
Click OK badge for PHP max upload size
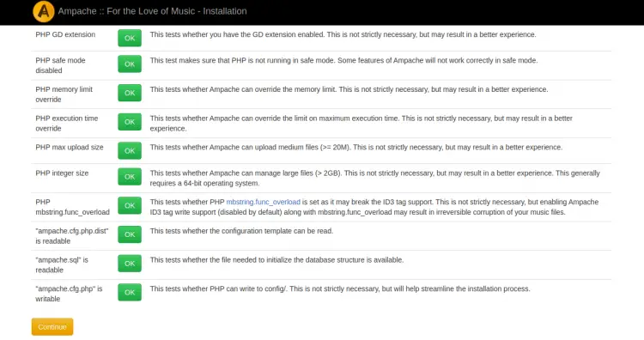[x=130, y=151]
